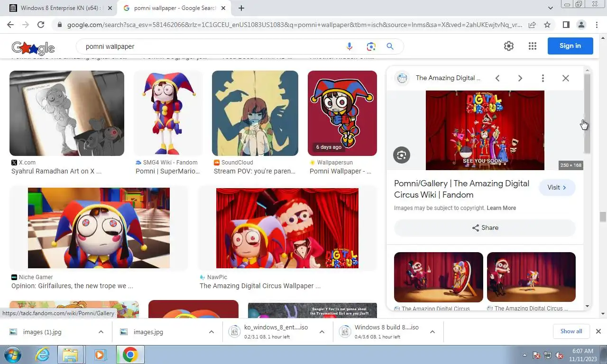The image size is (607, 364).
Task: Share the previewed image
Action: [485, 228]
